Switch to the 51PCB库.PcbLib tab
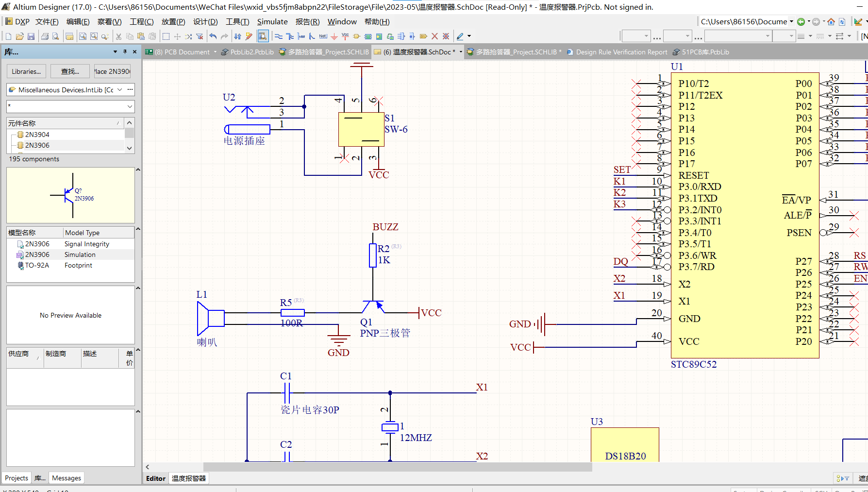Image resolution: width=868 pixels, height=492 pixels. click(x=701, y=52)
